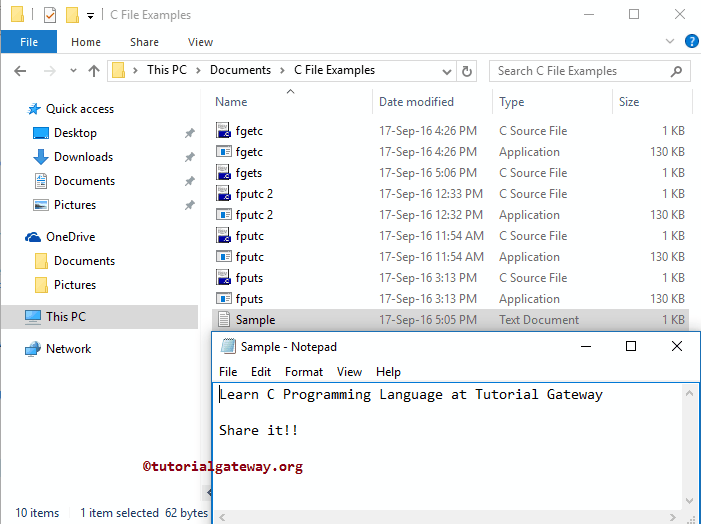701x524 pixels.
Task: Go forward with the Forward arrow
Action: pyautogui.click(x=50, y=71)
